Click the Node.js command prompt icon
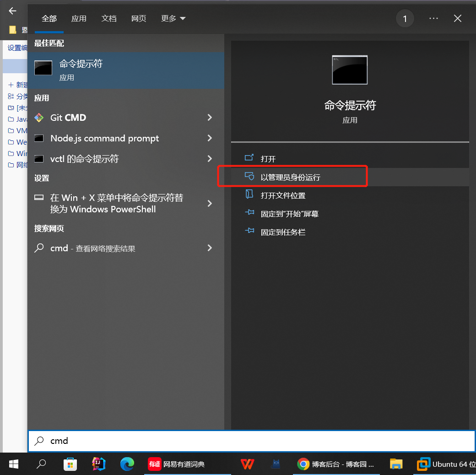Image resolution: width=476 pixels, height=475 pixels. [39, 138]
